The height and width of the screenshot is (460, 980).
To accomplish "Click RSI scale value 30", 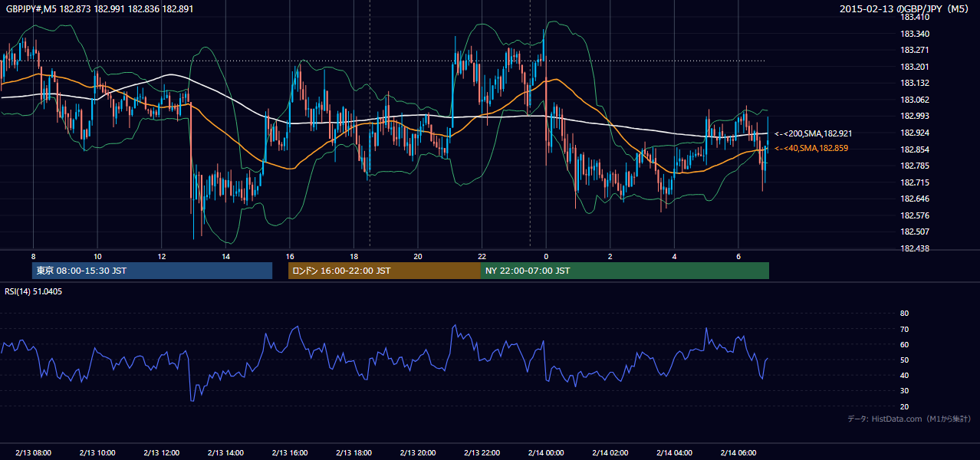I will click(904, 391).
